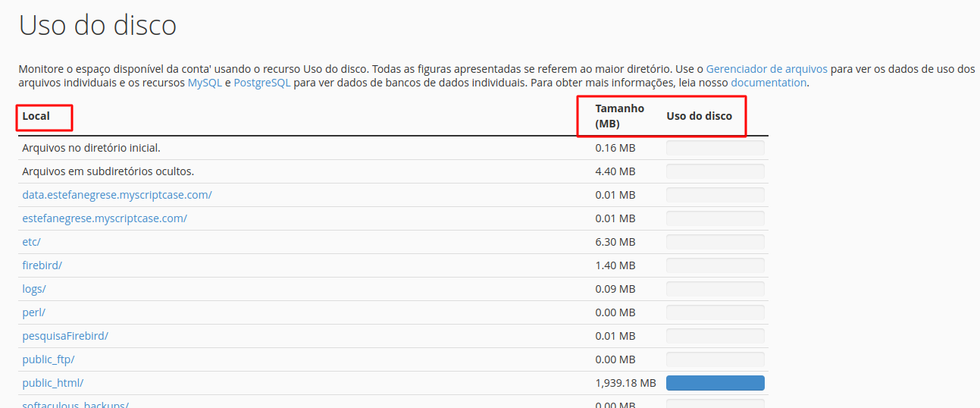
Task: Open the public_html/ directory
Action: 53,383
